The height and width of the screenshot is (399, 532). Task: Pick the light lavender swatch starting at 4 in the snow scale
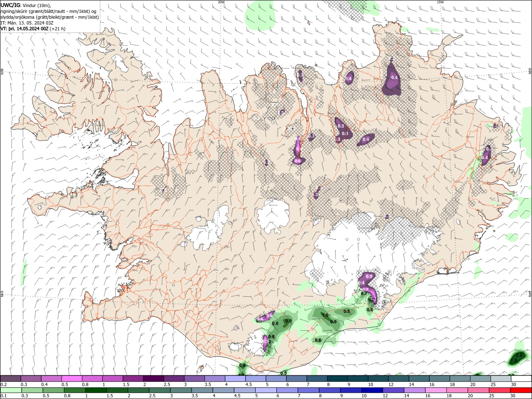pos(235,379)
